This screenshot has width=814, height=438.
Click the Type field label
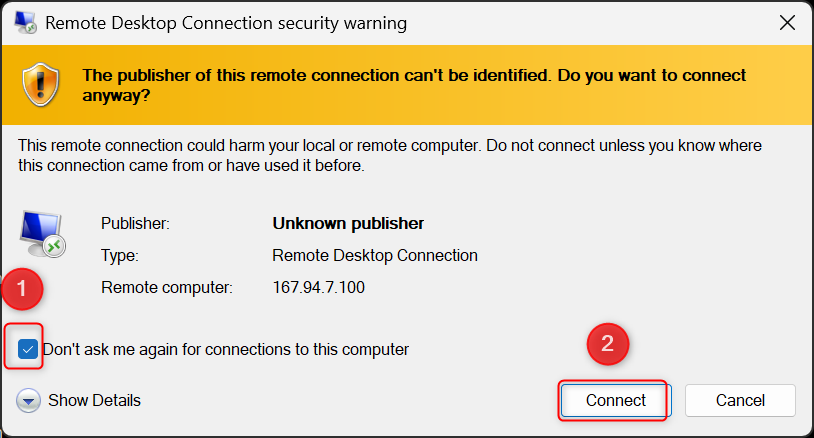coord(119,255)
